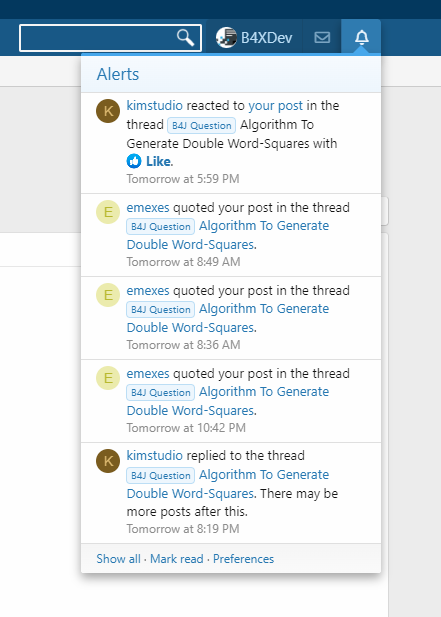This screenshot has width=441, height=617.
Task: Click the magnifier search icon
Action: (185, 38)
